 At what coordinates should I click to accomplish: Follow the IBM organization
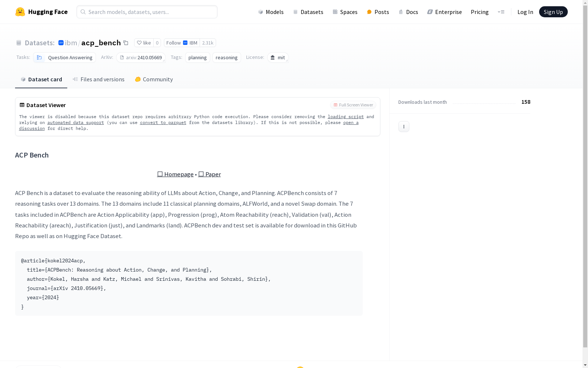point(182,43)
